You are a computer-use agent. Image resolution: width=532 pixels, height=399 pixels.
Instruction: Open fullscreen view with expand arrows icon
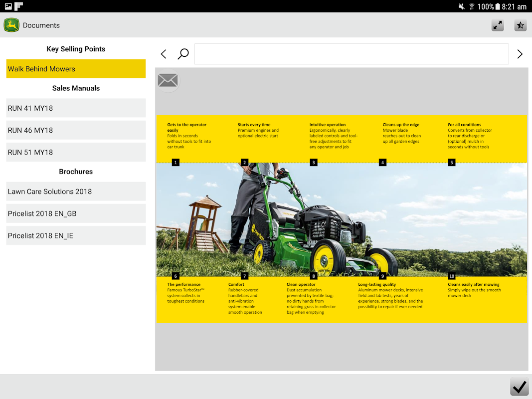point(498,25)
